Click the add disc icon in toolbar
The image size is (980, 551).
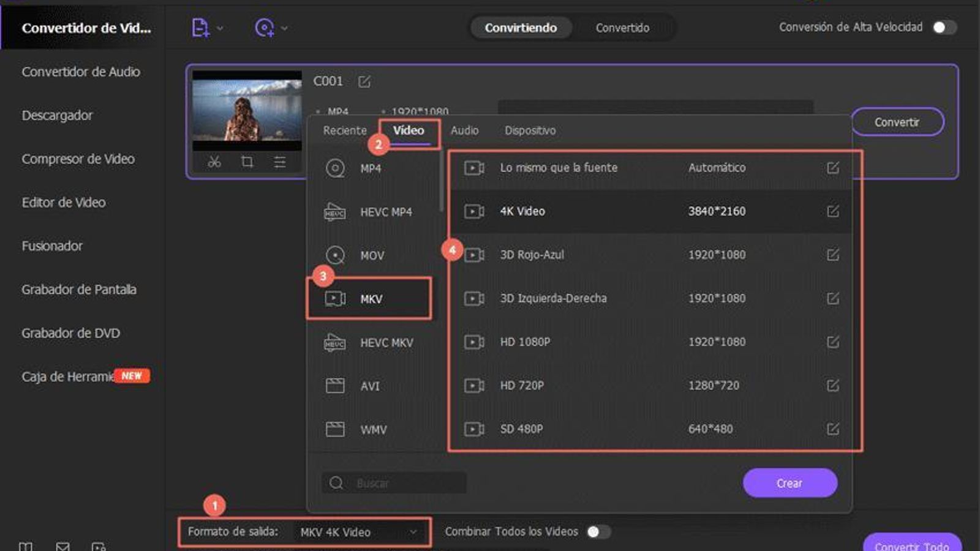(x=264, y=28)
